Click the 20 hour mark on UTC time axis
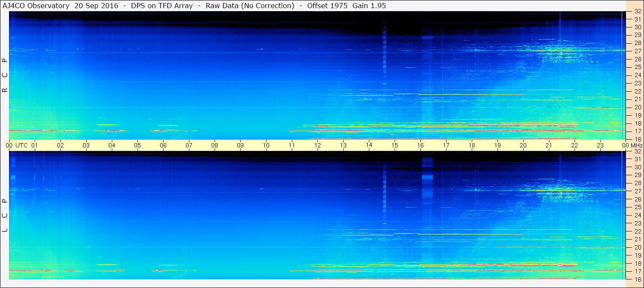Image resolution: width=644 pixels, height=288 pixels. click(523, 145)
